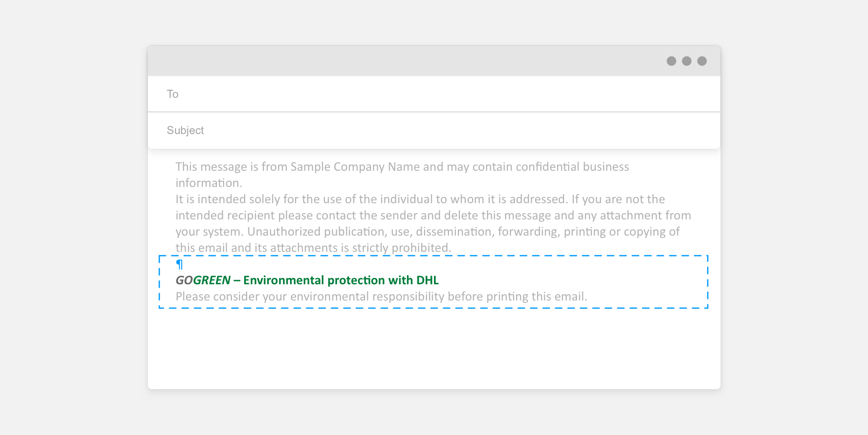
Task: Click into the To recipient field
Action: click(x=429, y=94)
